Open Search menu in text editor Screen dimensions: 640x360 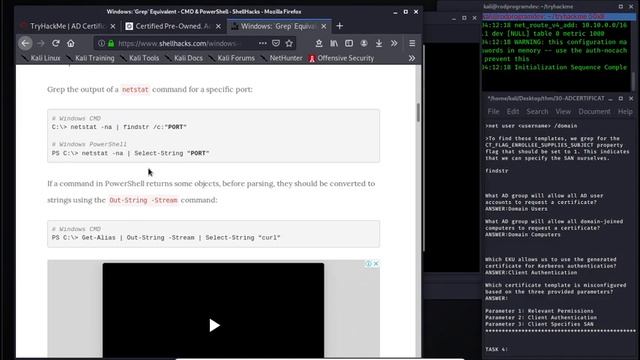[x=537, y=111]
